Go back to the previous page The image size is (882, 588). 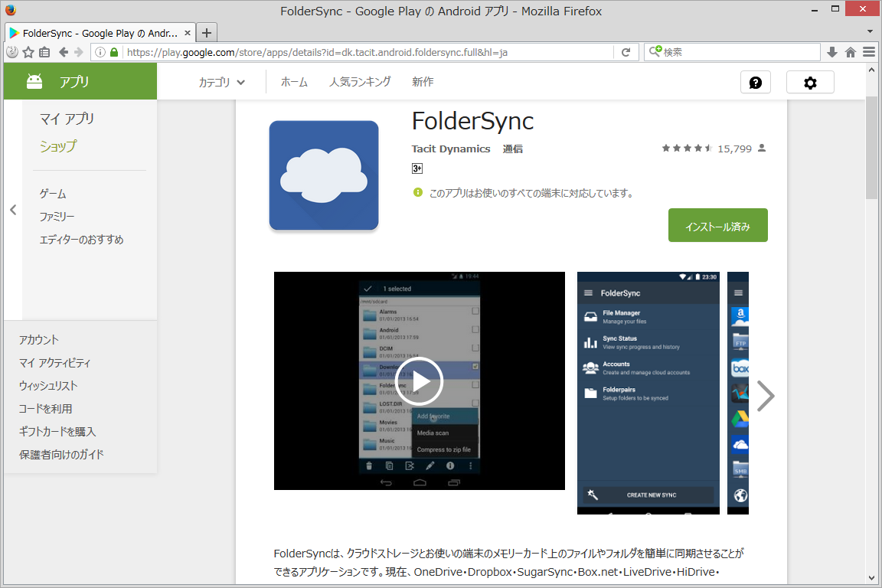64,52
